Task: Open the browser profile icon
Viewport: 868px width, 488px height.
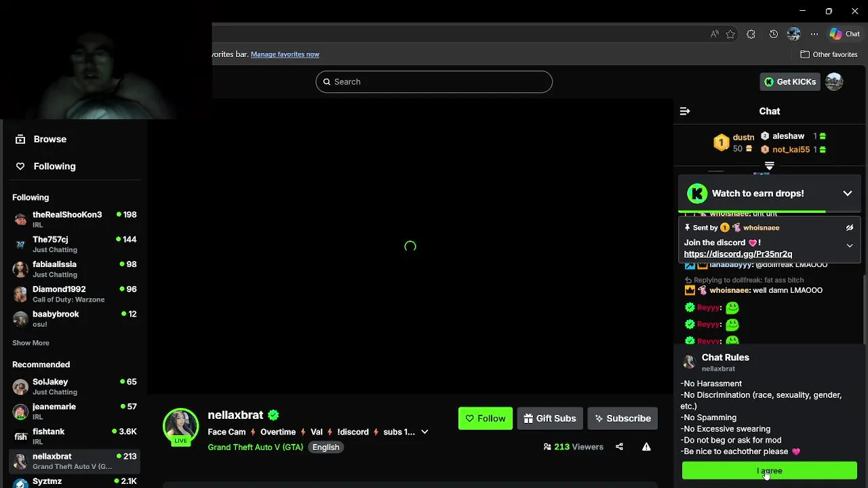Action: [793, 34]
